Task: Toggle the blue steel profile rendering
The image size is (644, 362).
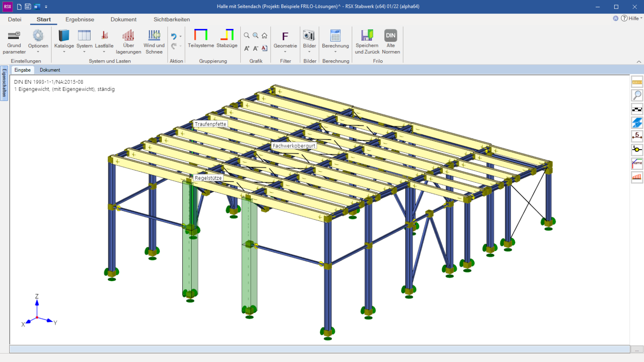Action: click(637, 122)
